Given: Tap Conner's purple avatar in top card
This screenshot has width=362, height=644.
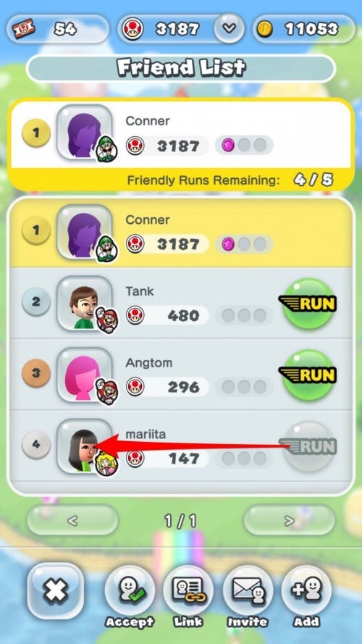Looking at the screenshot, I should (85, 133).
